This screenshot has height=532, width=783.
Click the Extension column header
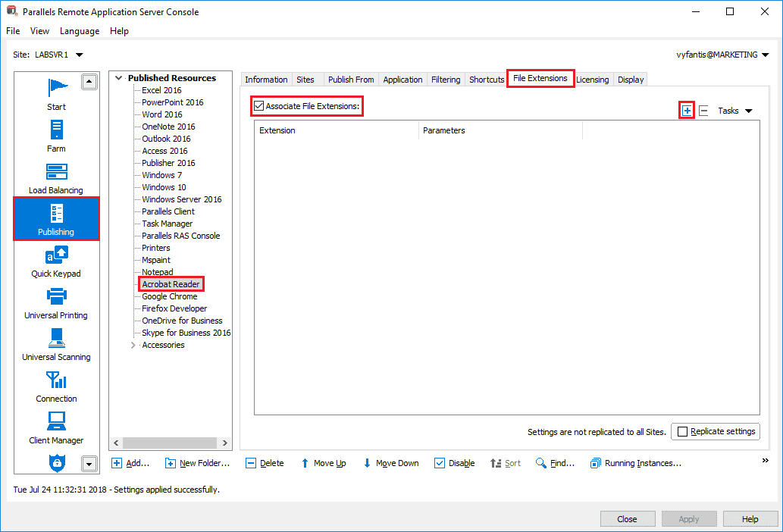click(x=337, y=130)
